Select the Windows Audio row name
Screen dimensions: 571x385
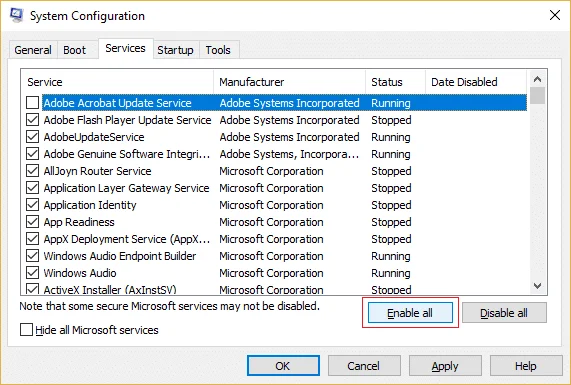pyautogui.click(x=80, y=273)
